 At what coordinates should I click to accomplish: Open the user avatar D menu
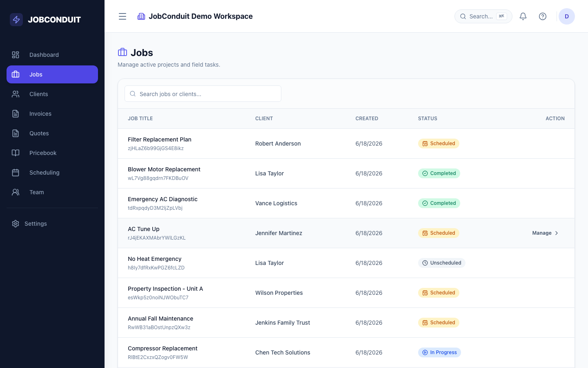point(567,16)
